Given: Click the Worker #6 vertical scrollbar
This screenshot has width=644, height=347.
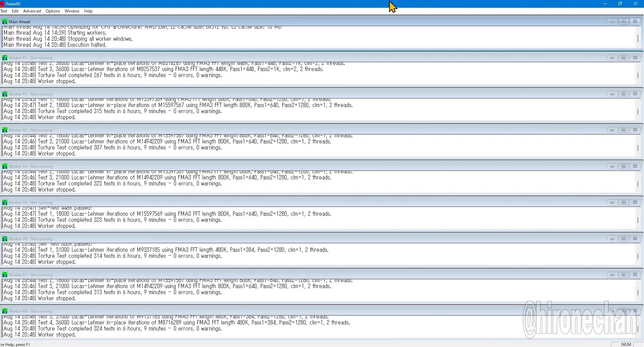Looking at the screenshot, I should pos(638,255).
